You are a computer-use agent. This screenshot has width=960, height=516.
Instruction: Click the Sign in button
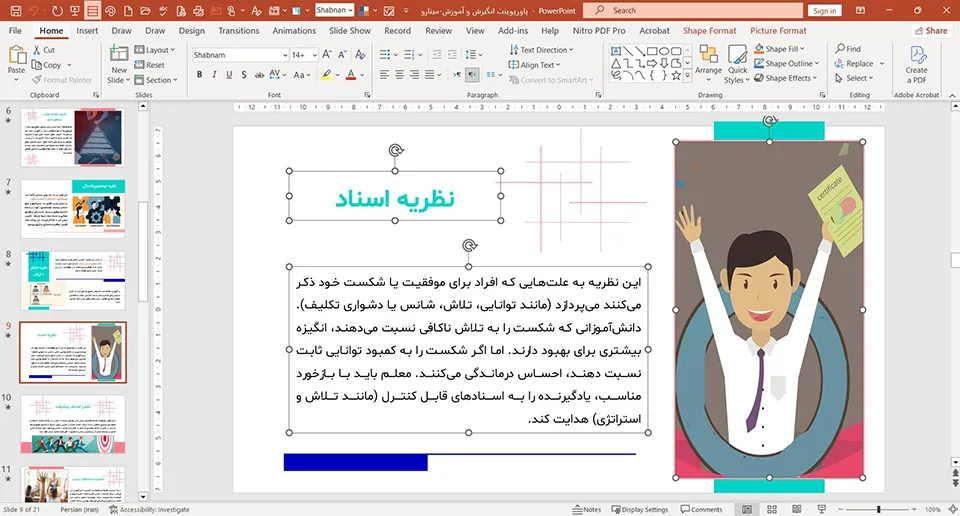824,10
